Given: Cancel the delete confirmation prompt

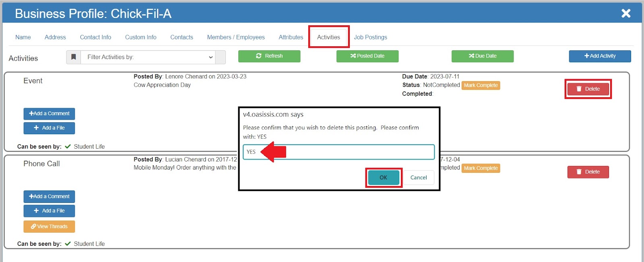Looking at the screenshot, I should (419, 178).
